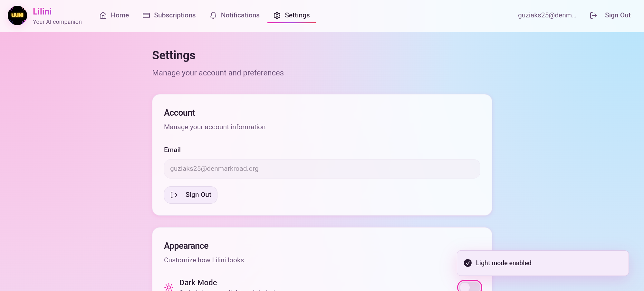This screenshot has height=291, width=644.
Task: Select the email input field
Action: pyautogui.click(x=322, y=169)
